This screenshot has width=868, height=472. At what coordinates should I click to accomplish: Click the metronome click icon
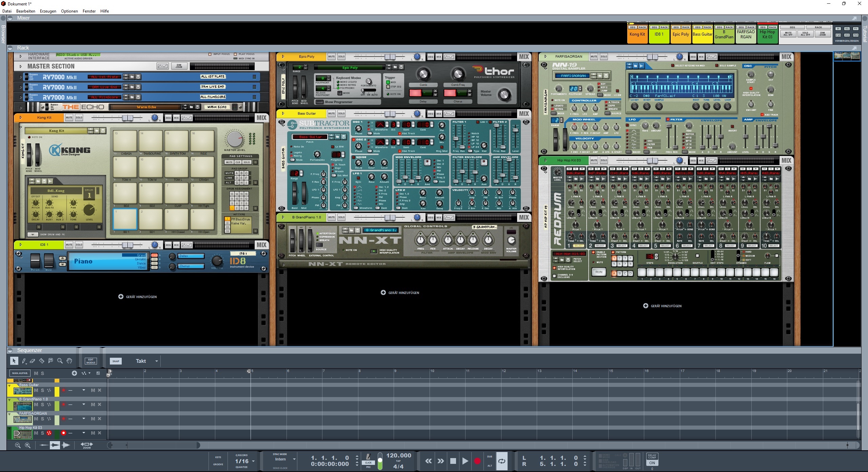(369, 456)
